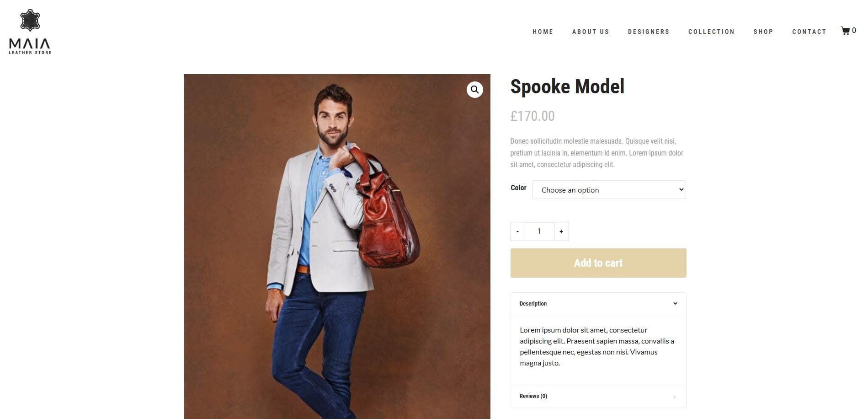Click the product photo of the model
This screenshot has width=868, height=419.
coord(337,247)
